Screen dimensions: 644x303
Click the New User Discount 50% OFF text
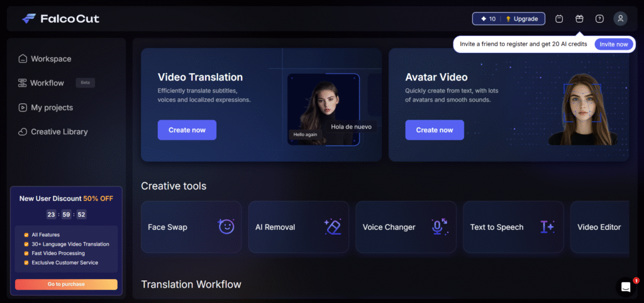point(66,198)
